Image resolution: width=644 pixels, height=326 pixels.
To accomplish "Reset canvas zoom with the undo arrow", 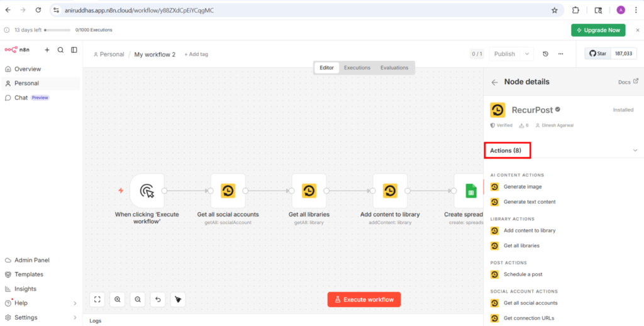I will [x=158, y=300].
